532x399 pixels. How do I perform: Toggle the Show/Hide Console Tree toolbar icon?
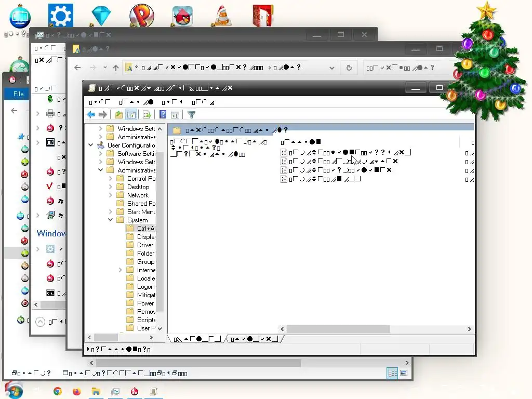point(131,115)
